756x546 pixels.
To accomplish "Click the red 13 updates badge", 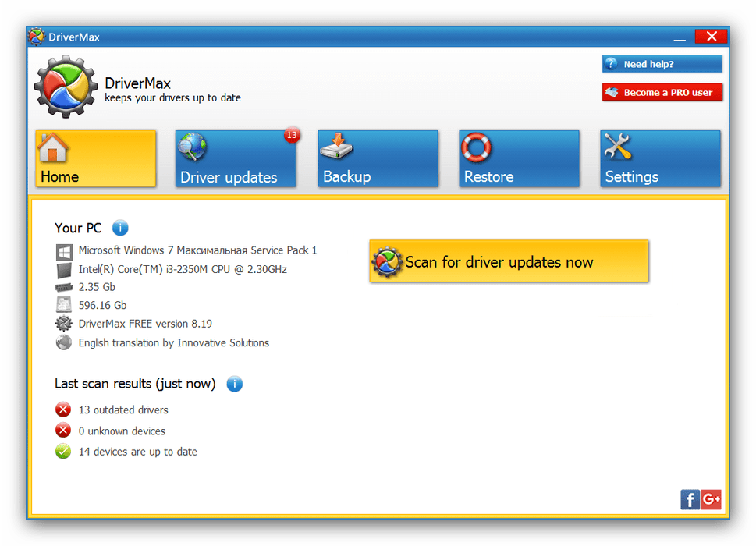I will click(292, 136).
